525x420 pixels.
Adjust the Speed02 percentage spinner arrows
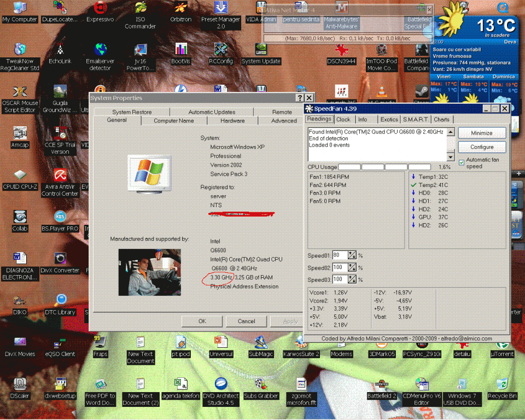pos(352,267)
